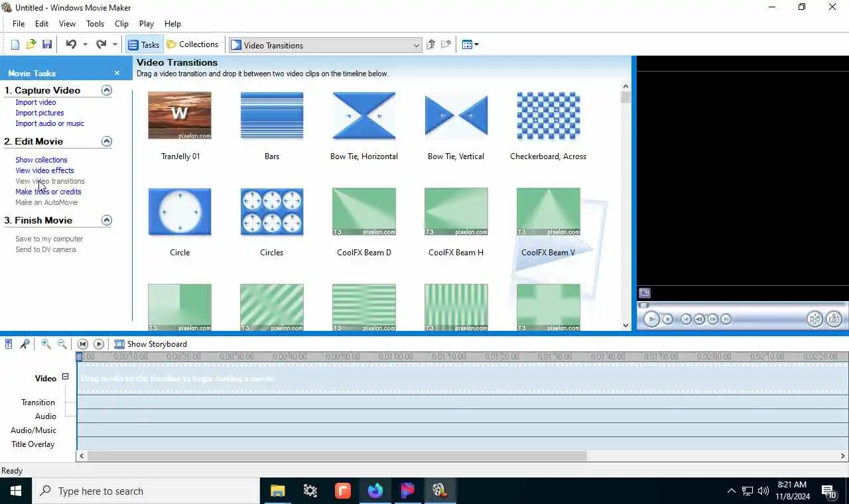Rewind the timeline to the start

tap(82, 344)
